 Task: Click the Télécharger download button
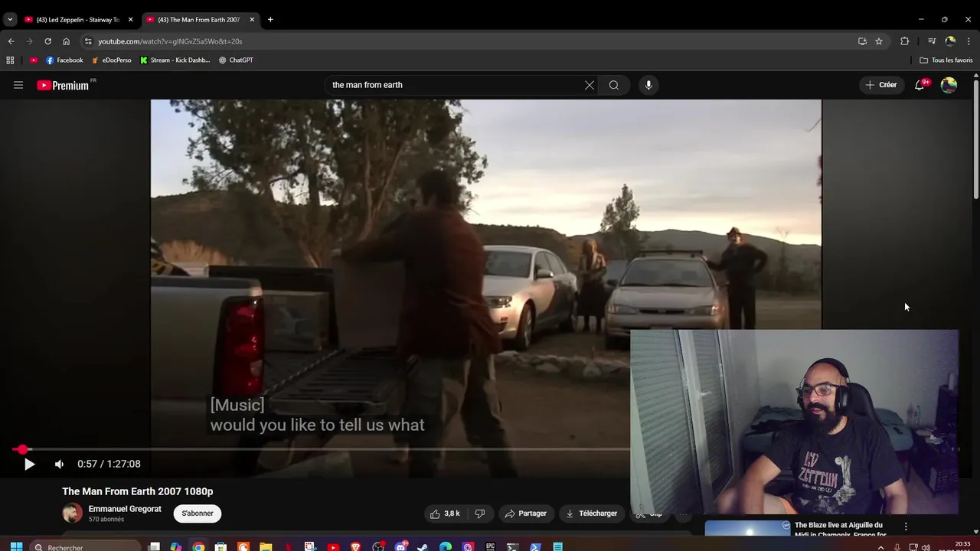591,514
